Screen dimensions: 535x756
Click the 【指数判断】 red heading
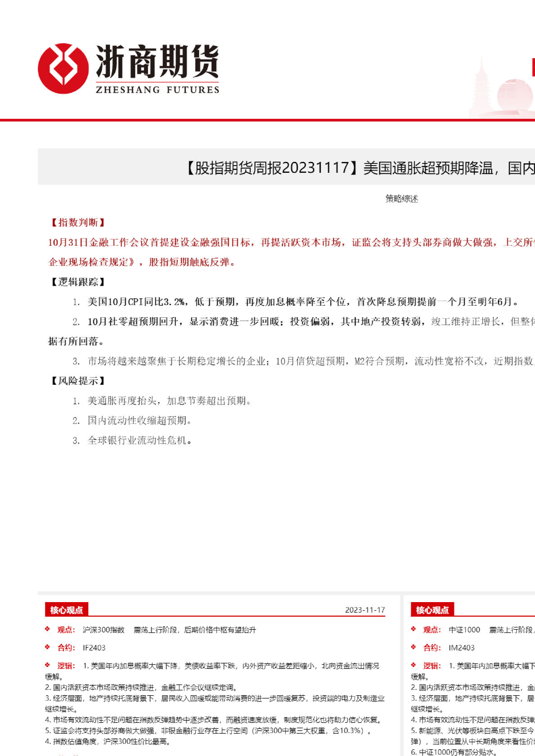(x=78, y=222)
